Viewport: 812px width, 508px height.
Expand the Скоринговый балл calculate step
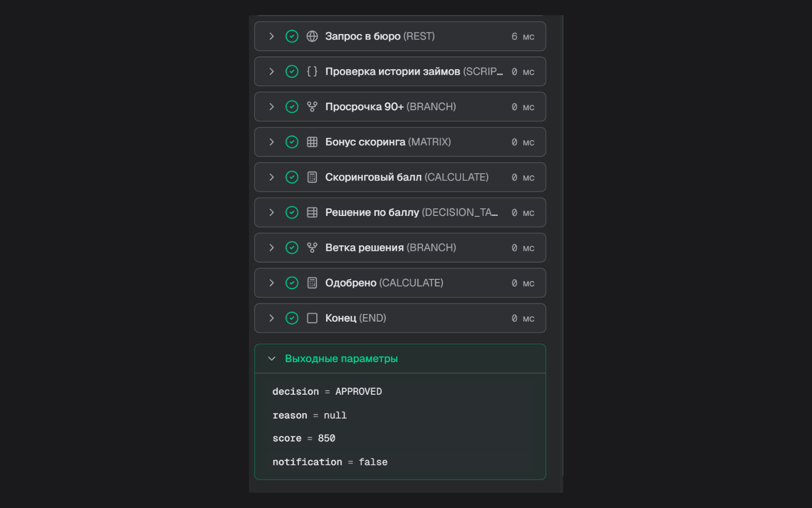(x=272, y=177)
